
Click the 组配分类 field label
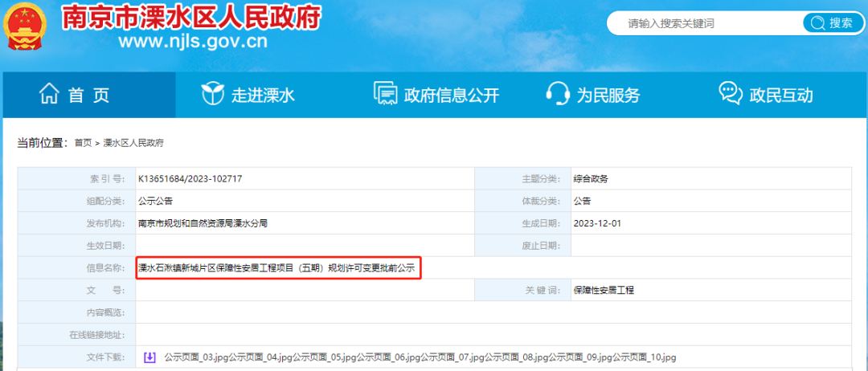pyautogui.click(x=107, y=201)
